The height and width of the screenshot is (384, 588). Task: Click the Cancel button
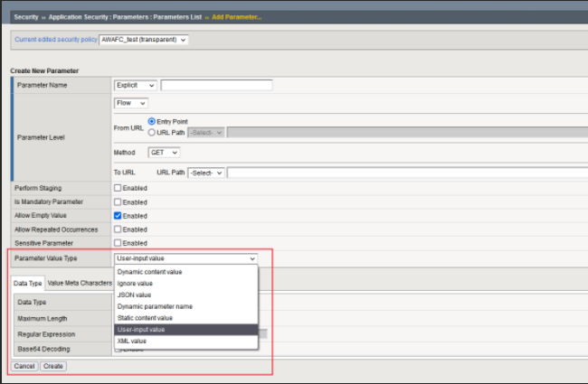pos(24,365)
